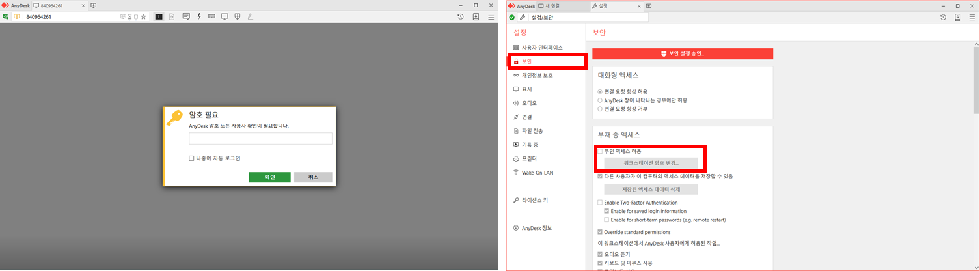The height and width of the screenshot is (271, 980).
Task: Click the permissions shield icon in session toolbar
Action: pyautogui.click(x=238, y=17)
